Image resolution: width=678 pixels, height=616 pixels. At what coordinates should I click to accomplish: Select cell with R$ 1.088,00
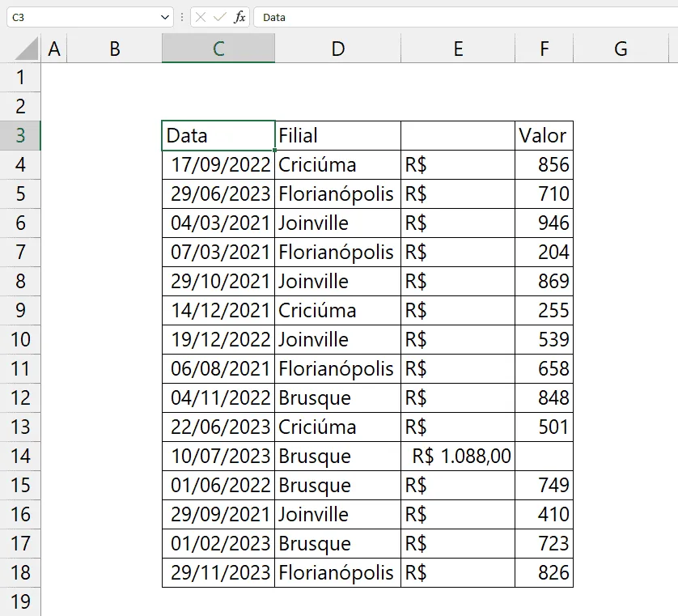pos(458,456)
